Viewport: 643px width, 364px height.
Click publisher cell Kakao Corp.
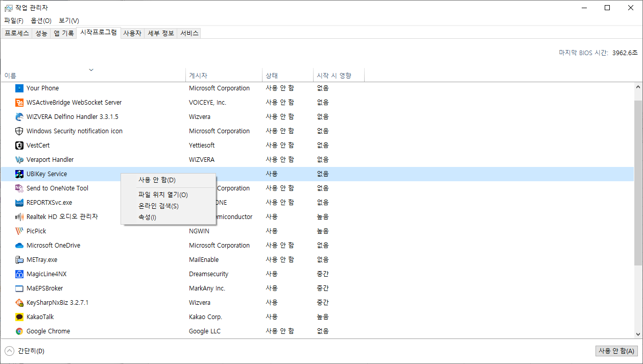click(x=205, y=317)
